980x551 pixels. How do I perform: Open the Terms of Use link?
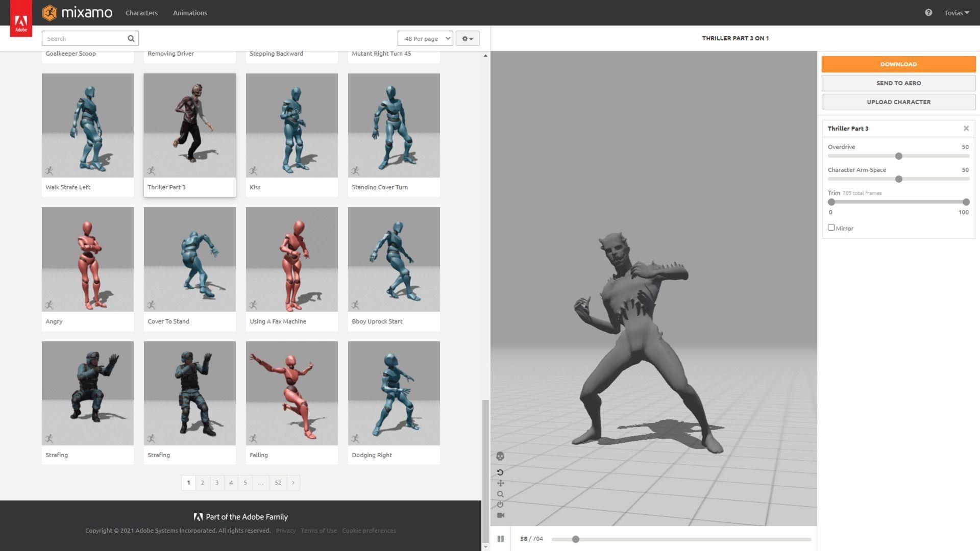pyautogui.click(x=318, y=531)
